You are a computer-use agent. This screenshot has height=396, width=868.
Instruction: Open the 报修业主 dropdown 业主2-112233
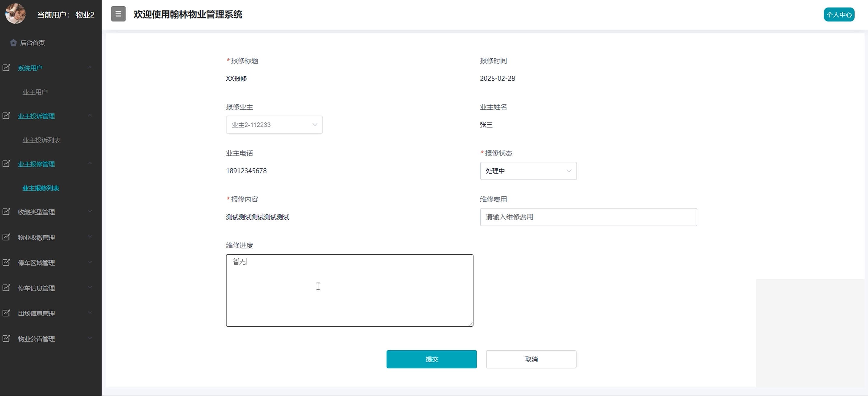click(274, 125)
